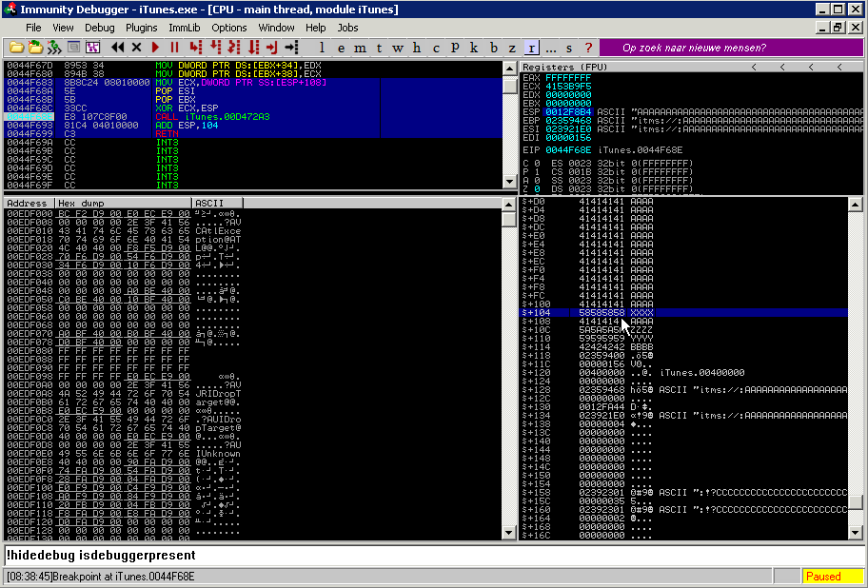Open the ImmLib menu
Screen dimensions: 868x588
tap(184, 28)
